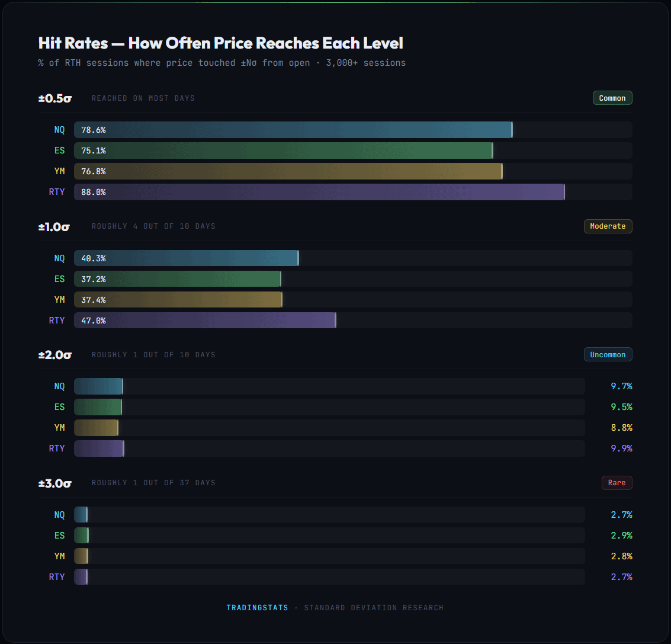Click the Moderate badge next to ±1.0σ

coord(608,226)
